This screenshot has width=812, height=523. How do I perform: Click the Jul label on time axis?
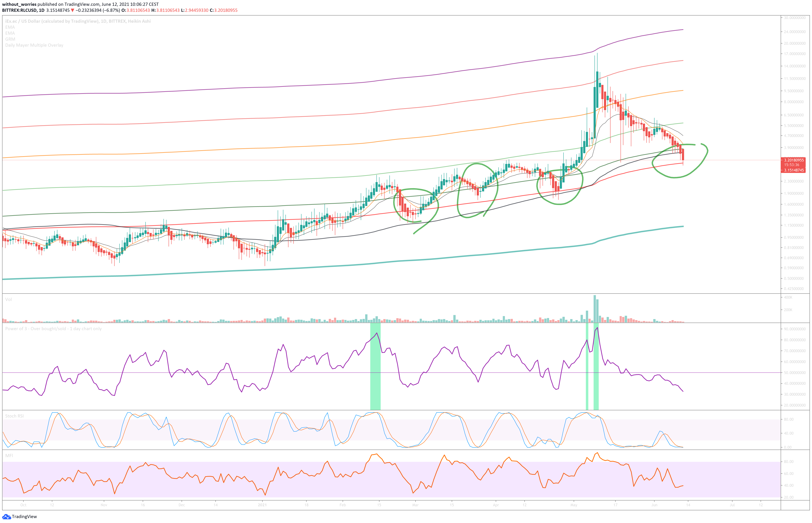(x=732, y=505)
